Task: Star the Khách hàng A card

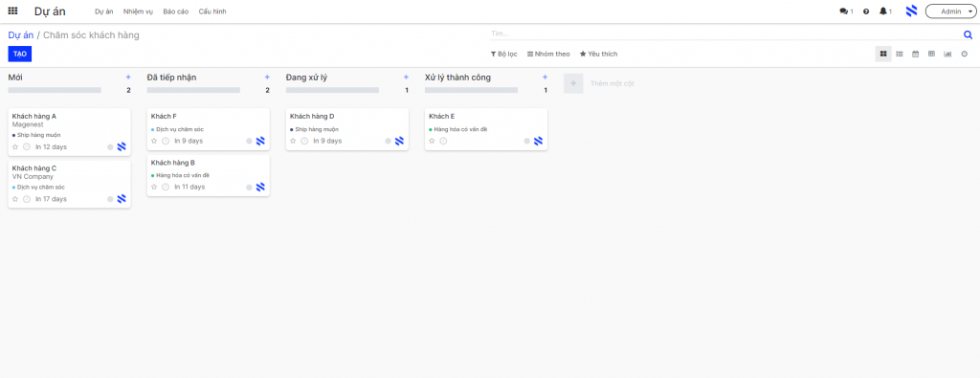Action: click(15, 146)
